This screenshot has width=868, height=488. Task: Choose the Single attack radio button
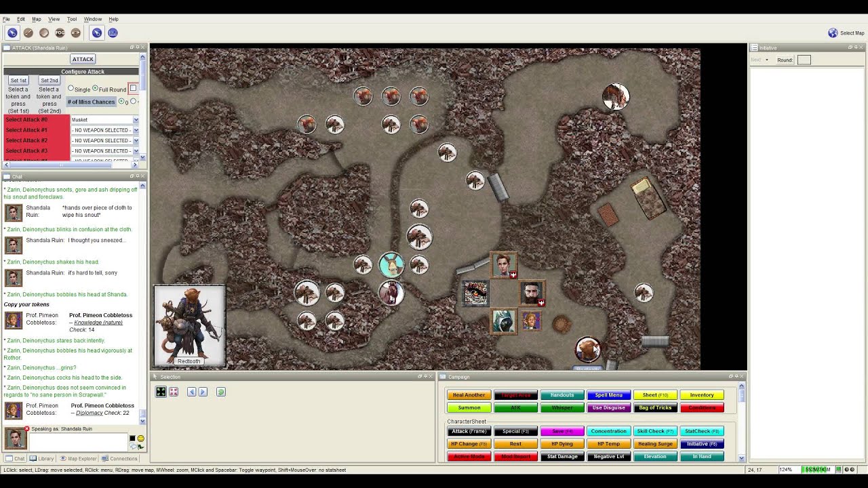tap(71, 89)
